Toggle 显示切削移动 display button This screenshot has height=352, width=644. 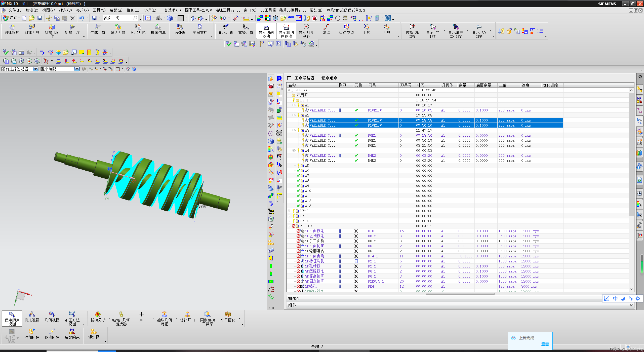(266, 31)
